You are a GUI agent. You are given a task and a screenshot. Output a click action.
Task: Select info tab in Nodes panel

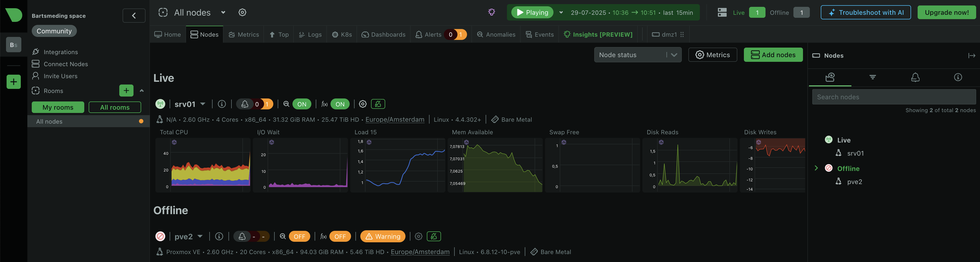point(958,77)
